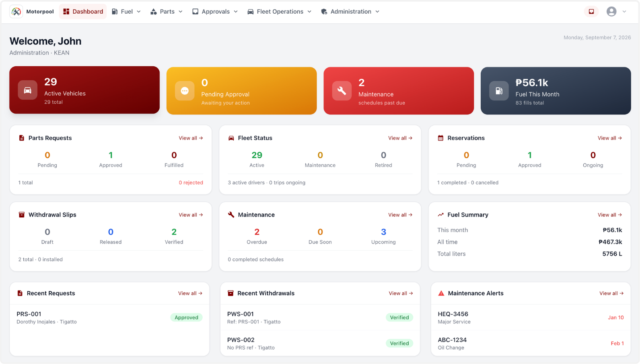The width and height of the screenshot is (640, 364).
Task: Open the PRS-001 recent request row
Action: pyautogui.click(x=109, y=317)
